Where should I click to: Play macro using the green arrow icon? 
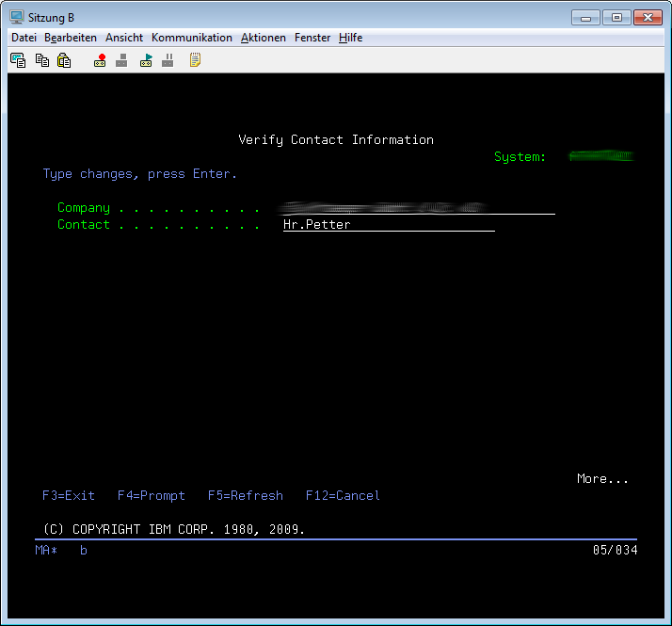(146, 60)
